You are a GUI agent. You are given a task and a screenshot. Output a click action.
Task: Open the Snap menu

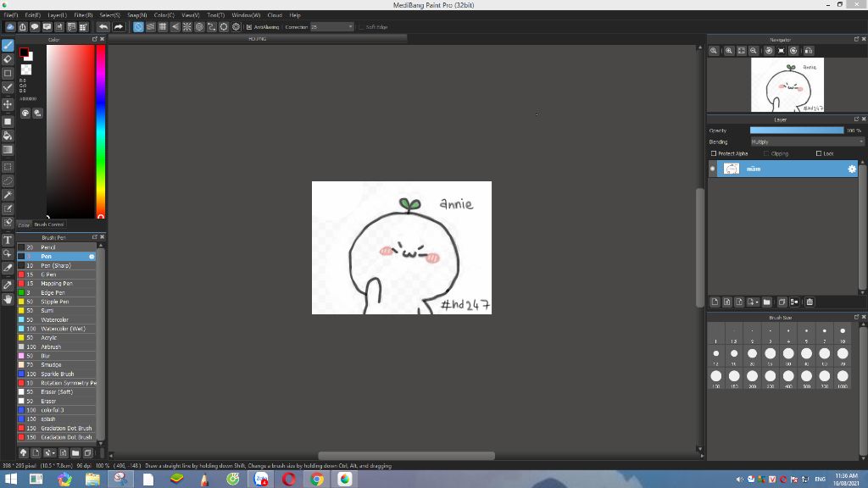[x=136, y=15]
